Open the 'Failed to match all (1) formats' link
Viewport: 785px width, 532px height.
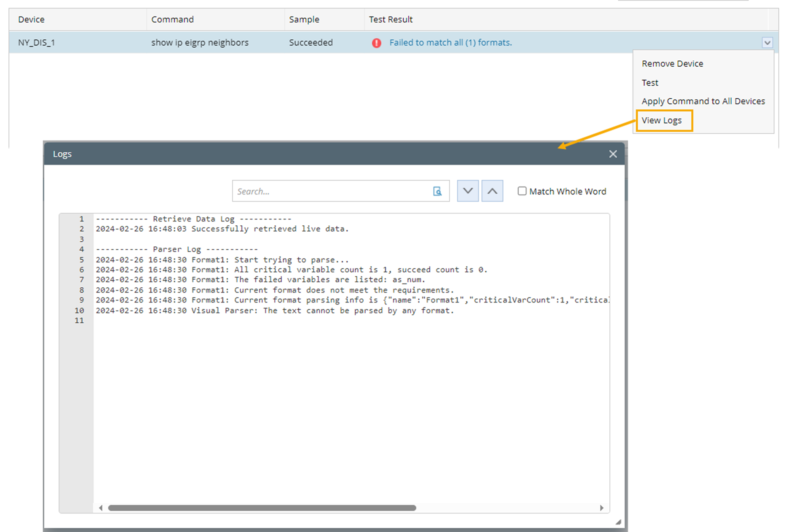tap(450, 43)
